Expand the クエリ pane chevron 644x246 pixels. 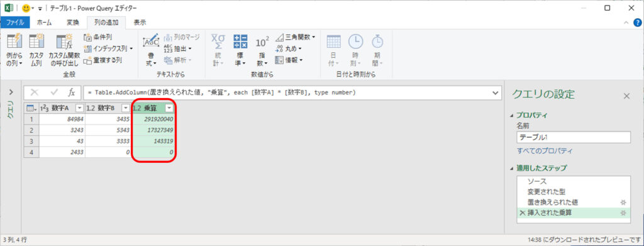11,92
